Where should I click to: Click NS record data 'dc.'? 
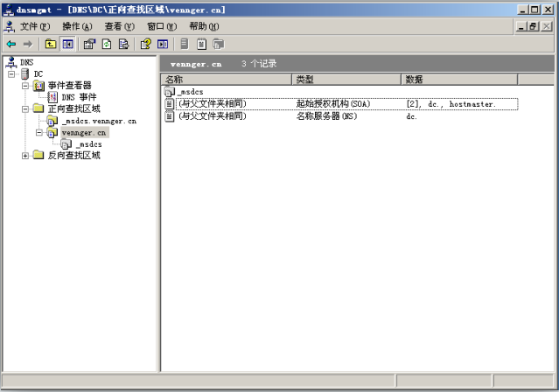tap(411, 116)
